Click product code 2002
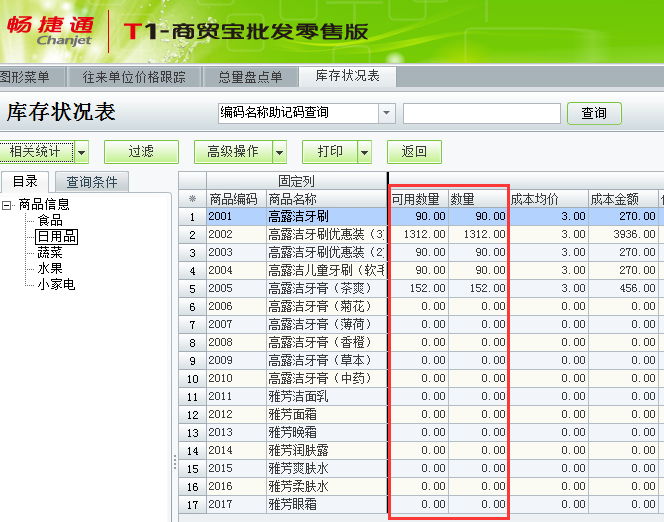 (x=236, y=234)
